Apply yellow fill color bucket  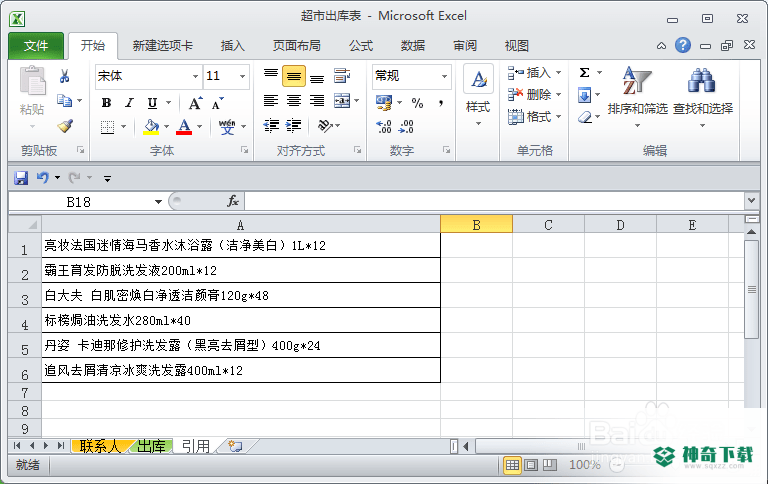(x=151, y=126)
